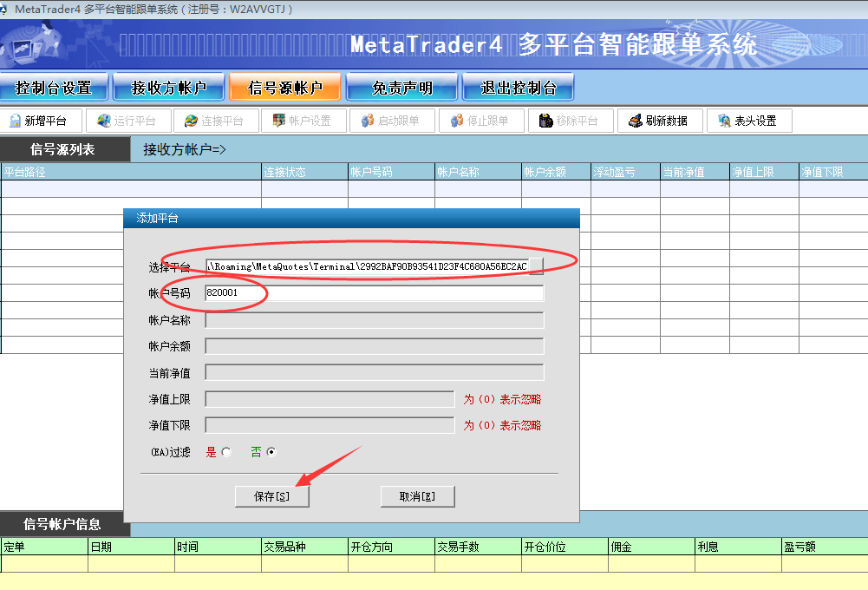The image size is (868, 590).
Task: Click the 净值下限 column header
Action: coord(833,172)
